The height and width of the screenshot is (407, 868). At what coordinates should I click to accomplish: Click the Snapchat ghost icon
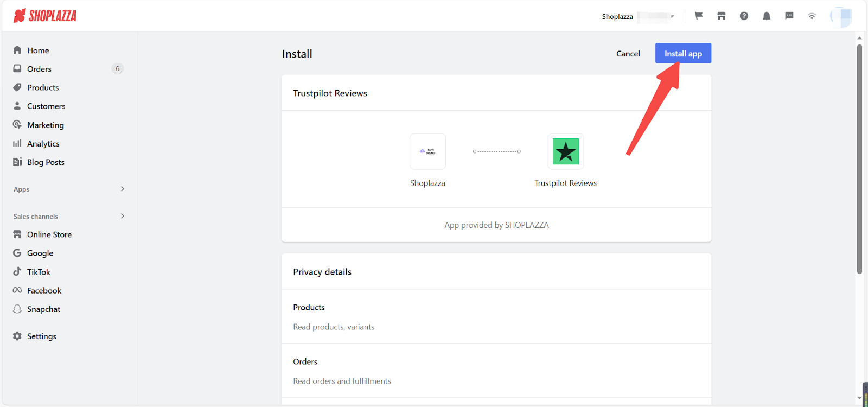[x=17, y=309]
